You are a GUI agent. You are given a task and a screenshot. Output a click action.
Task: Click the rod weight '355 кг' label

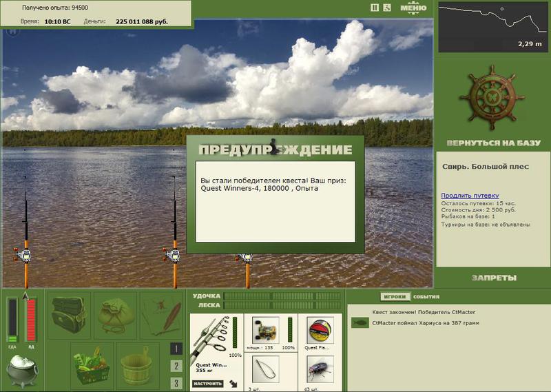pos(204,371)
